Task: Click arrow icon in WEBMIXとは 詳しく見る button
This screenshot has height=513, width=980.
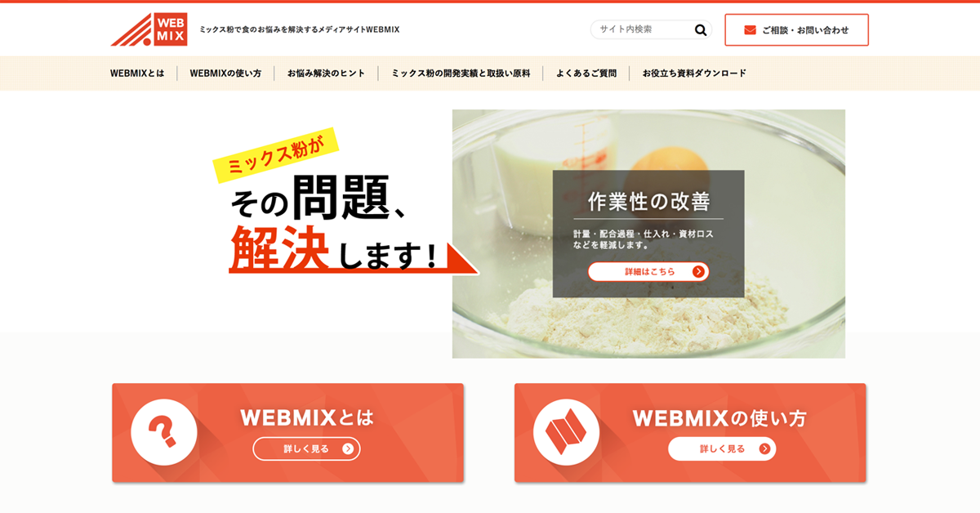Action: click(349, 448)
